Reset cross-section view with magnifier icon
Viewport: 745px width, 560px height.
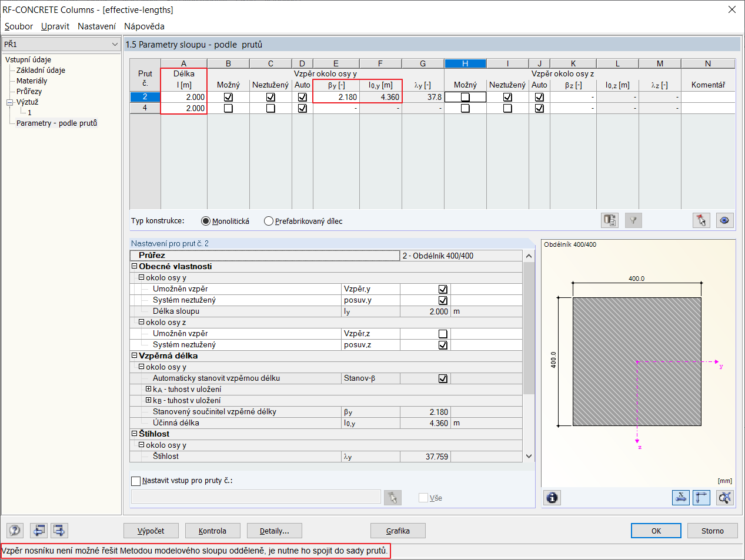pyautogui.click(x=725, y=498)
